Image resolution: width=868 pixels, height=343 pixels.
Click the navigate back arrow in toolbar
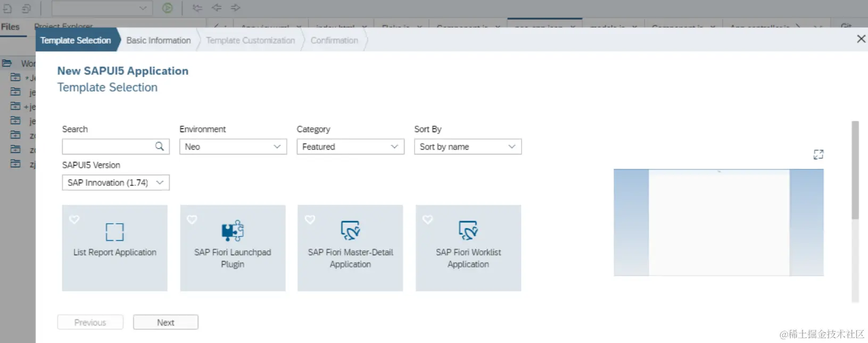[x=217, y=7]
